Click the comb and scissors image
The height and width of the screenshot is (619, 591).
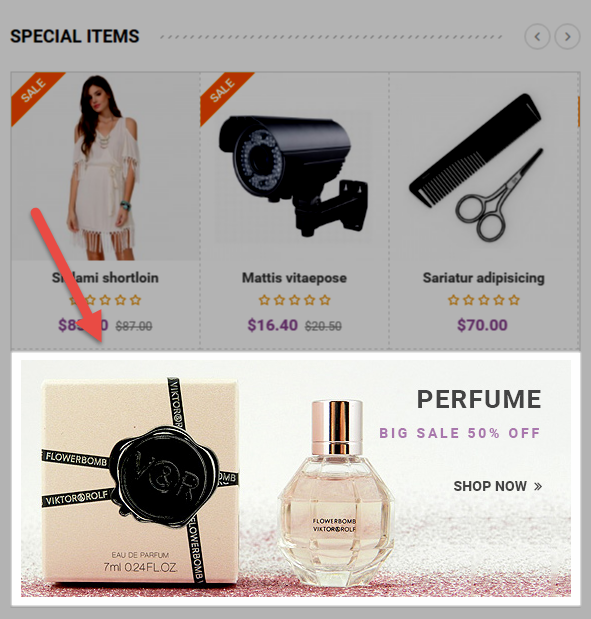pos(477,167)
